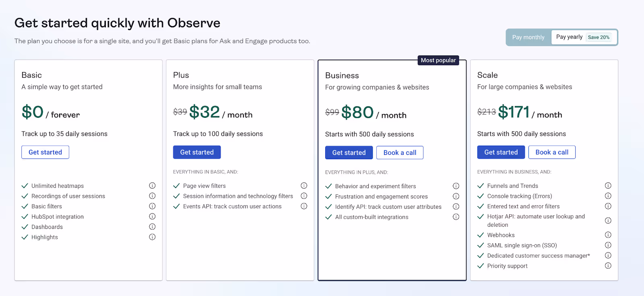Image resolution: width=644 pixels, height=296 pixels.
Task: Click the Most popular badge
Action: [438, 60]
